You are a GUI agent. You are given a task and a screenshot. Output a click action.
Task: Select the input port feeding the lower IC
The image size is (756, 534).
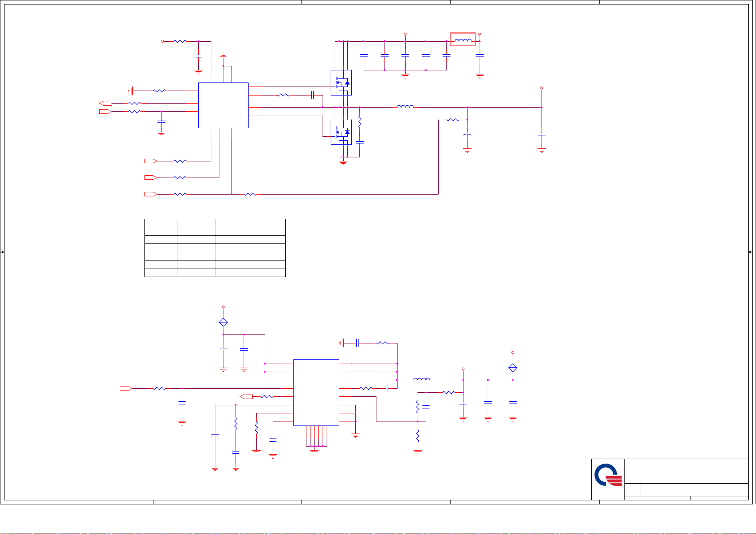click(x=126, y=388)
